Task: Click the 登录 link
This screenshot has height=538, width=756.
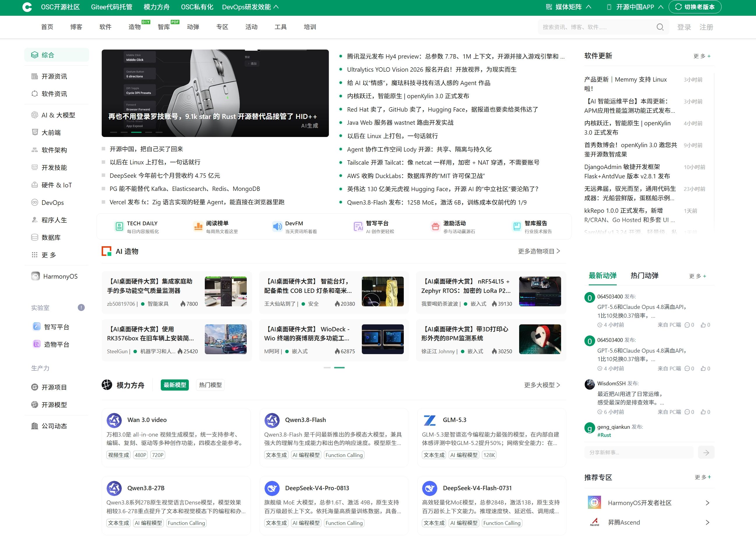Action: tap(684, 27)
